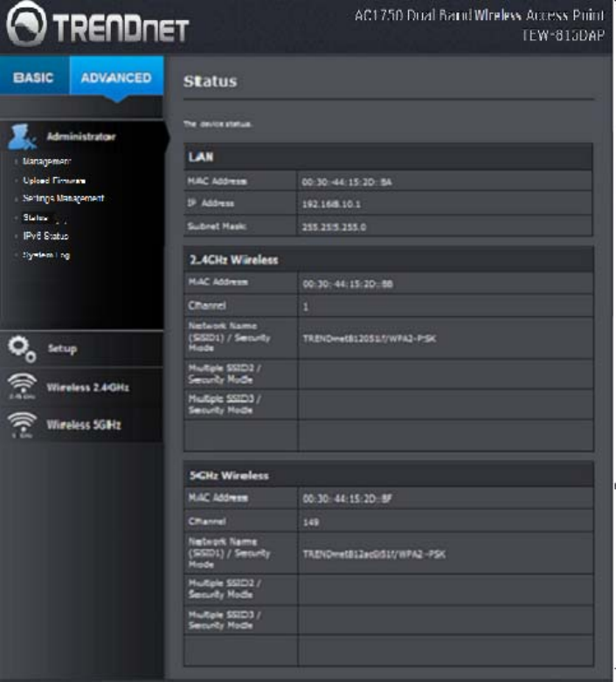616x682 pixels.
Task: Click the LAN section header
Action: 388,157
